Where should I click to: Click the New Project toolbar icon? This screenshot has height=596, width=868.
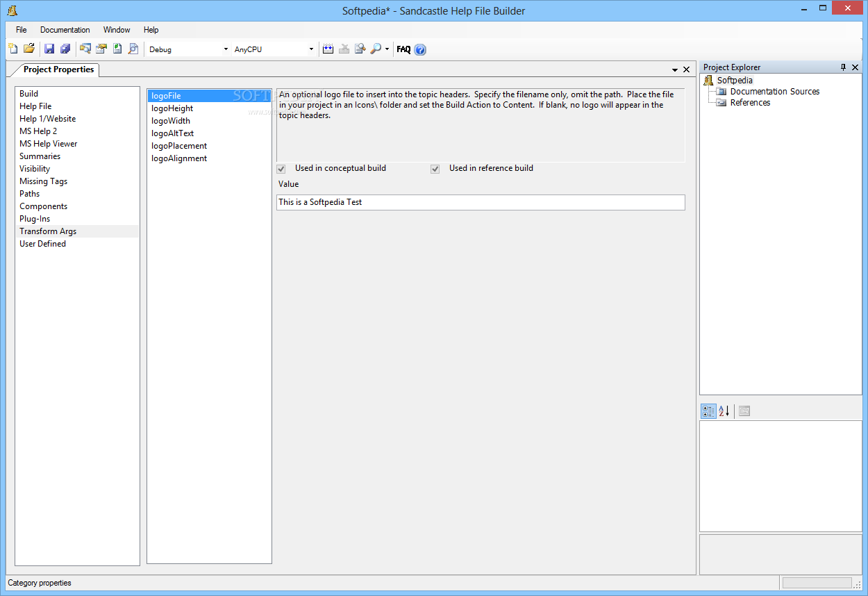pyautogui.click(x=13, y=49)
